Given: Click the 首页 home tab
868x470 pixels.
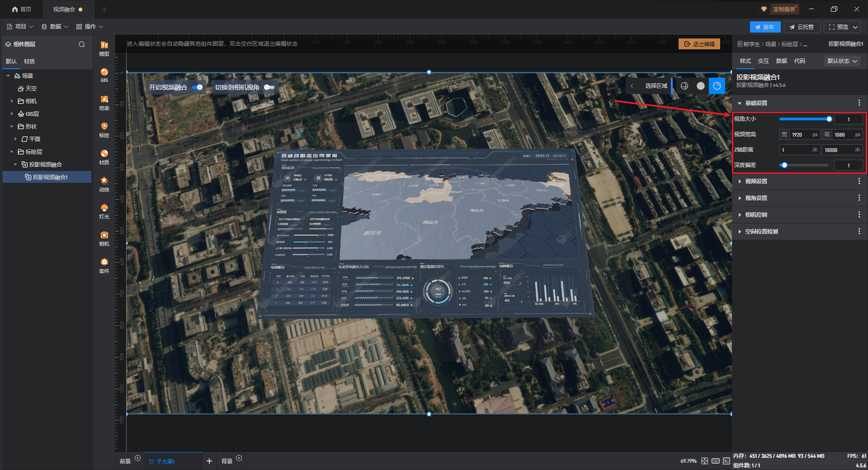Looking at the screenshot, I should pos(22,9).
